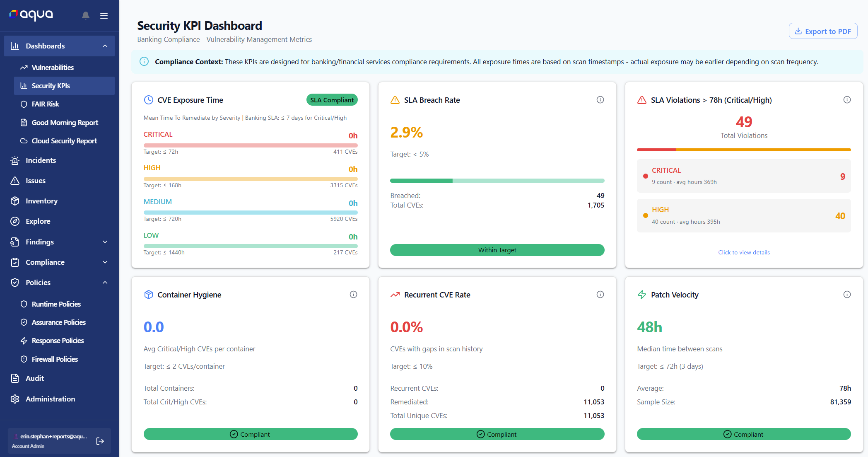
Task: Click the Dashboards bar chart icon
Action: tap(15, 46)
